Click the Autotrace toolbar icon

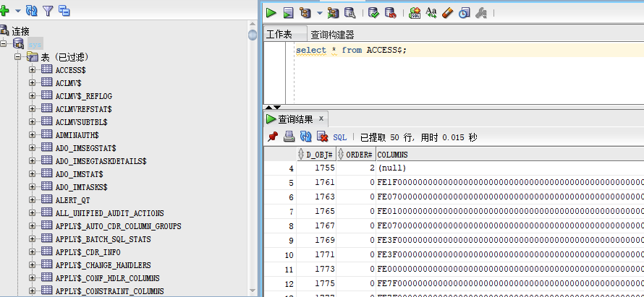coord(333,13)
